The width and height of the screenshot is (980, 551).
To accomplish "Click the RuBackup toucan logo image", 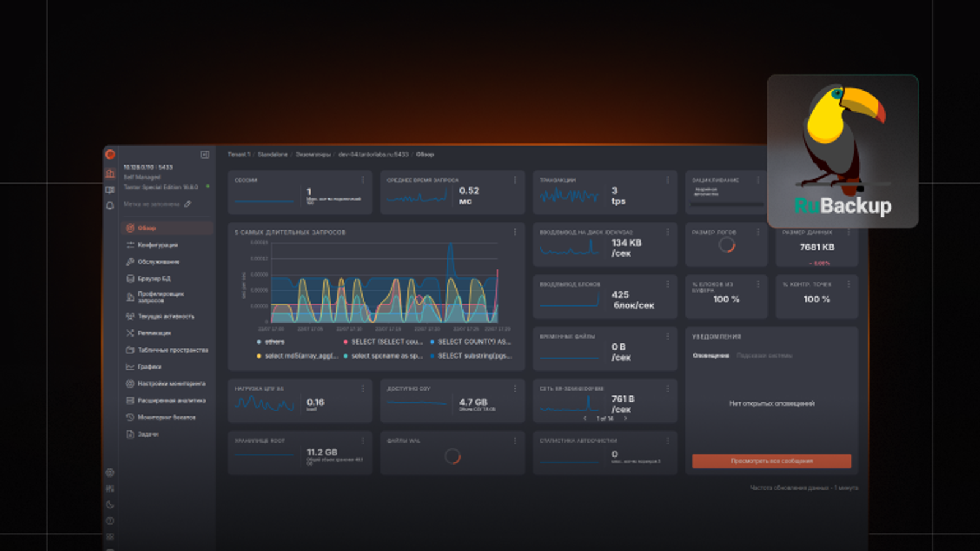I will 843,151.
